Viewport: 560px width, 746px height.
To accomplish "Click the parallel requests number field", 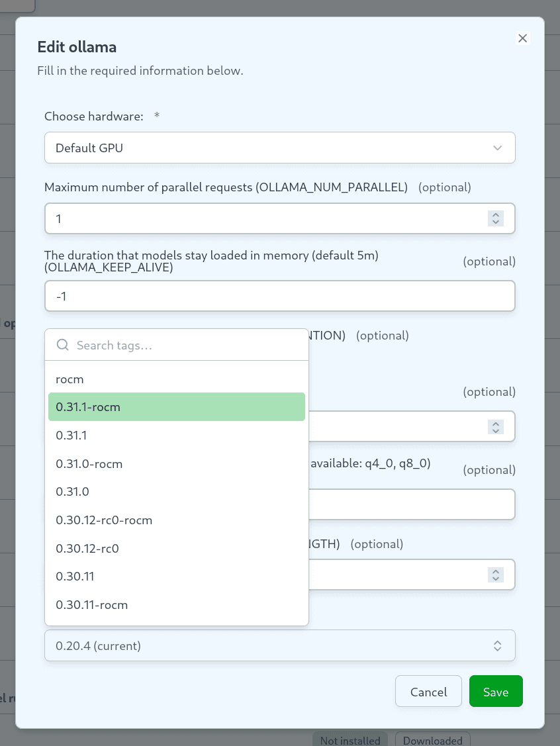I will point(280,218).
